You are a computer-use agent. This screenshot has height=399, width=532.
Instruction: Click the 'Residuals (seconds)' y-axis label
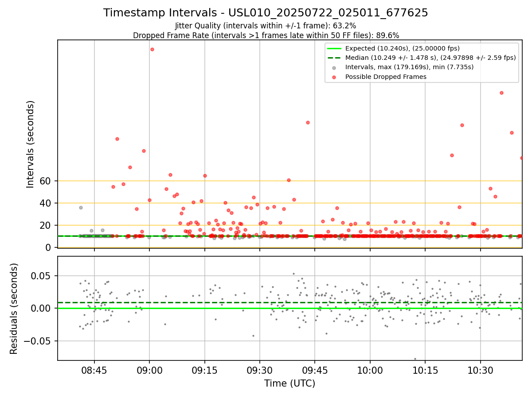coord(14,309)
